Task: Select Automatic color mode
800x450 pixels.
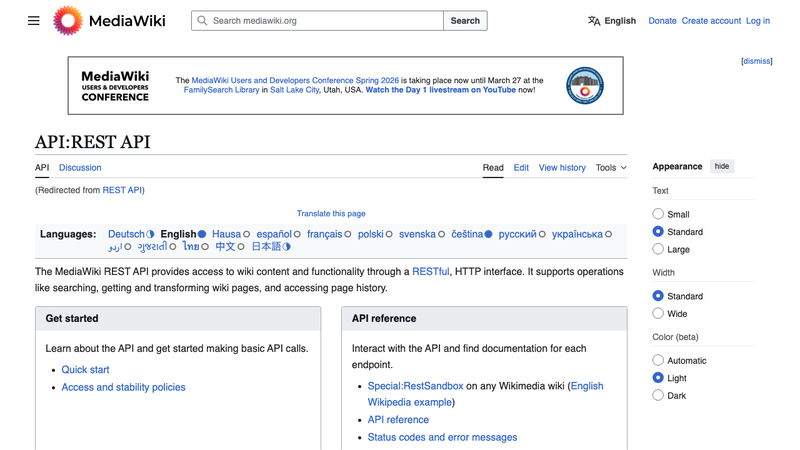Action: [x=658, y=360]
